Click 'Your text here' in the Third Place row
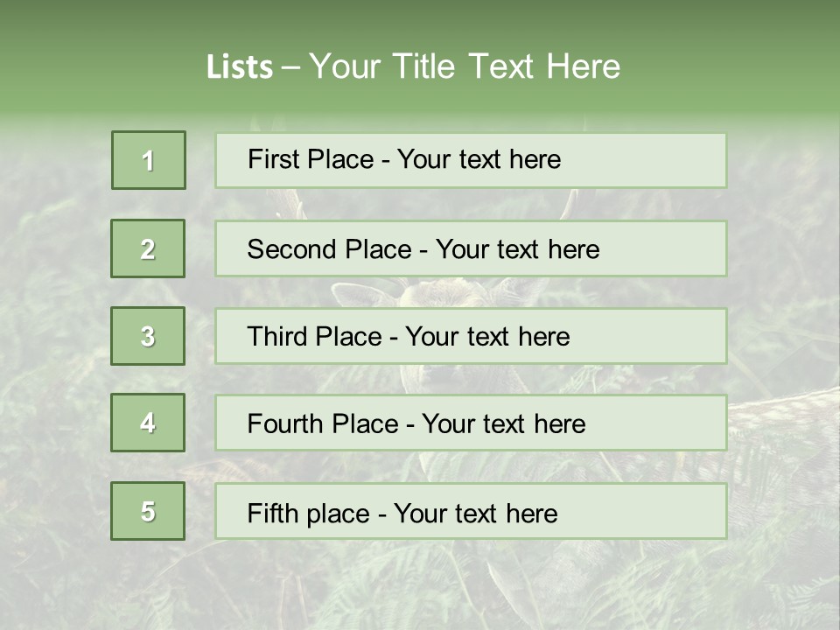This screenshot has height=630, width=840. tap(487, 337)
